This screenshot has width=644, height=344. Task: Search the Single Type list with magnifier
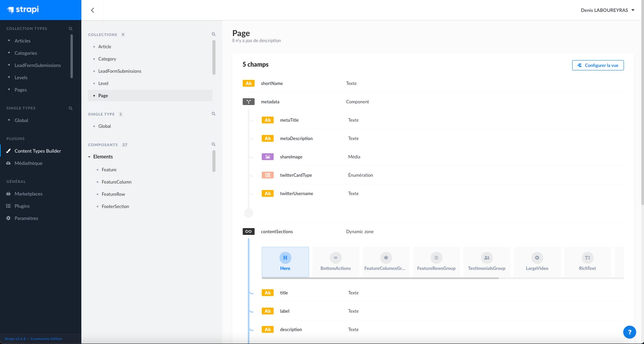(x=213, y=114)
